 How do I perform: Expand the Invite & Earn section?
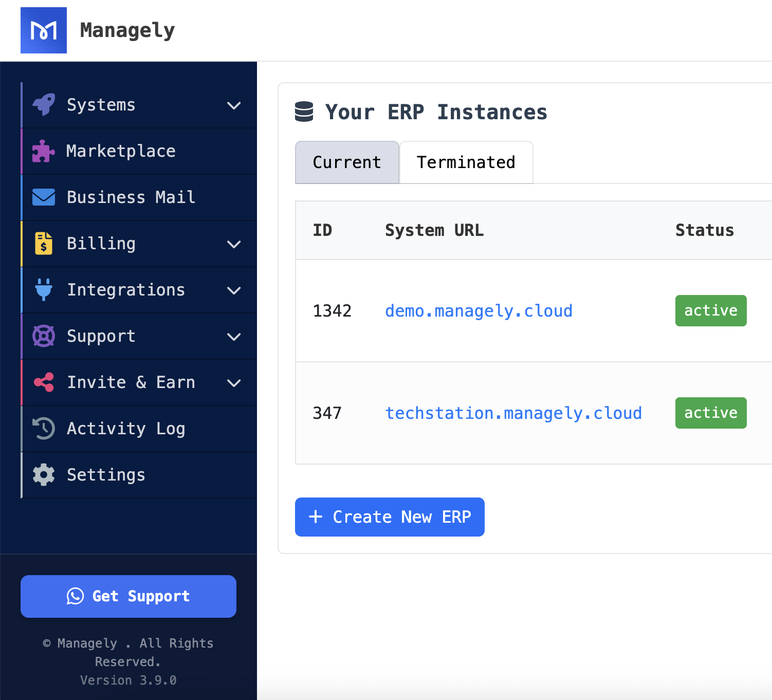coord(234,383)
